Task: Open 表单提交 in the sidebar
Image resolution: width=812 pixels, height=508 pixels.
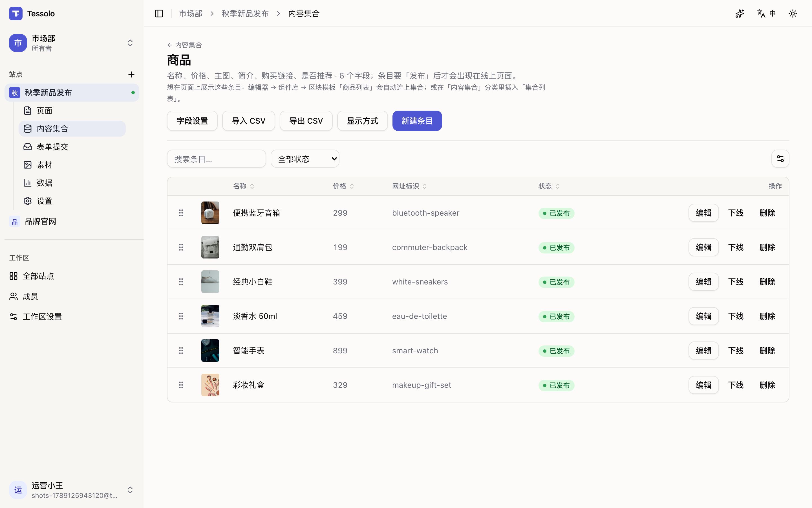Action: (72, 147)
